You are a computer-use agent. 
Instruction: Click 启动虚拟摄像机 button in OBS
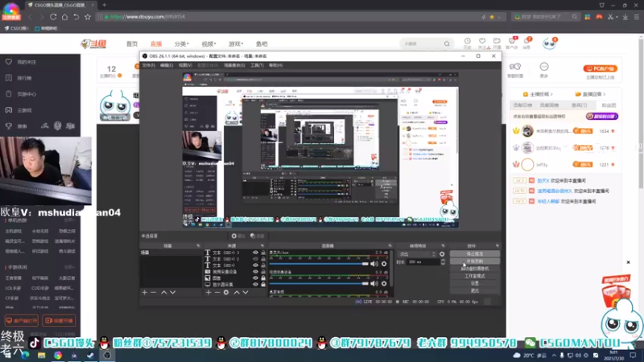475,269
